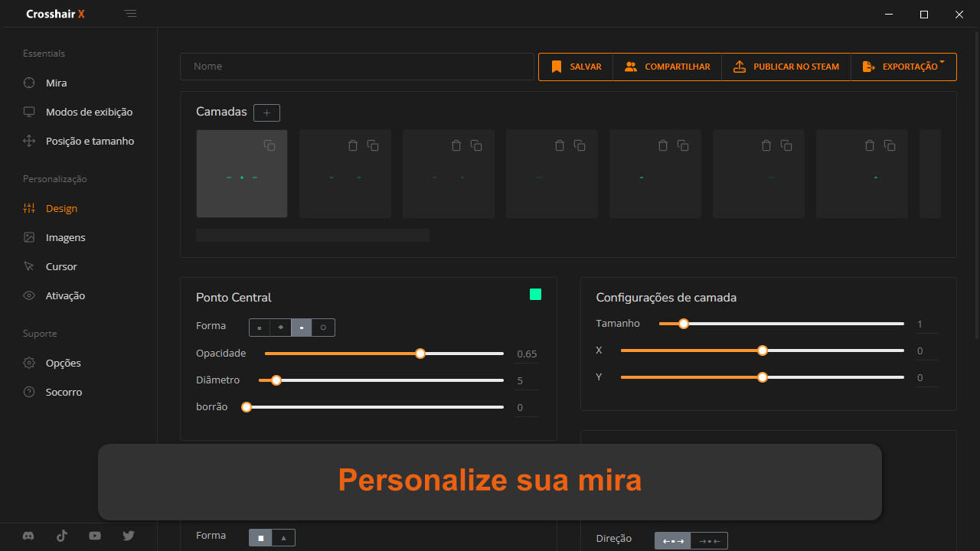Go to Posição e tamanho section
This screenshot has width=980, height=551.
point(90,141)
